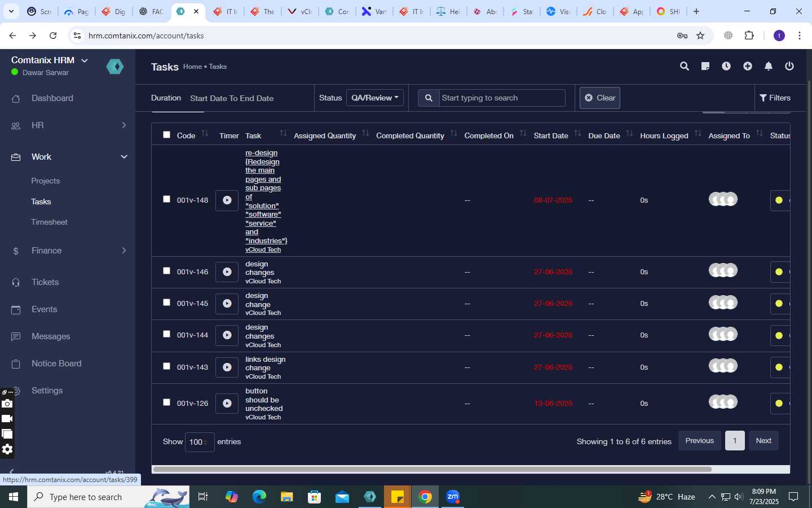Open Settings in the sidebar

tap(47, 391)
